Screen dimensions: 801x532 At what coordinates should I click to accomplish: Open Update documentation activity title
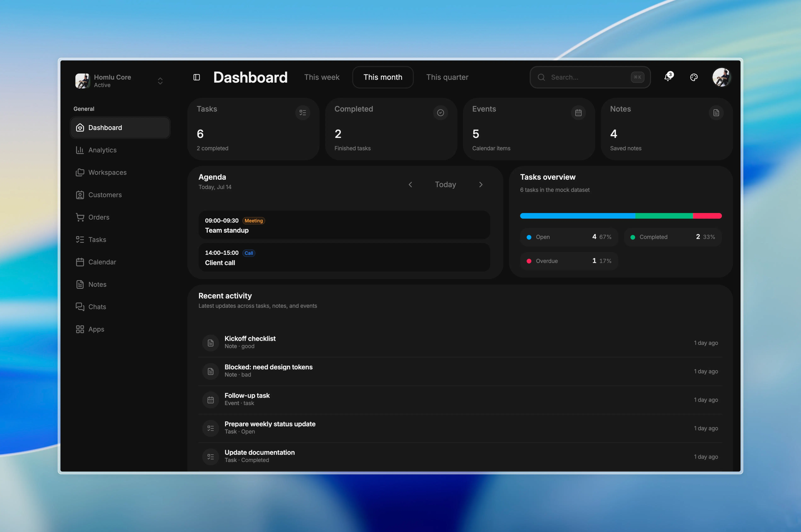260,453
